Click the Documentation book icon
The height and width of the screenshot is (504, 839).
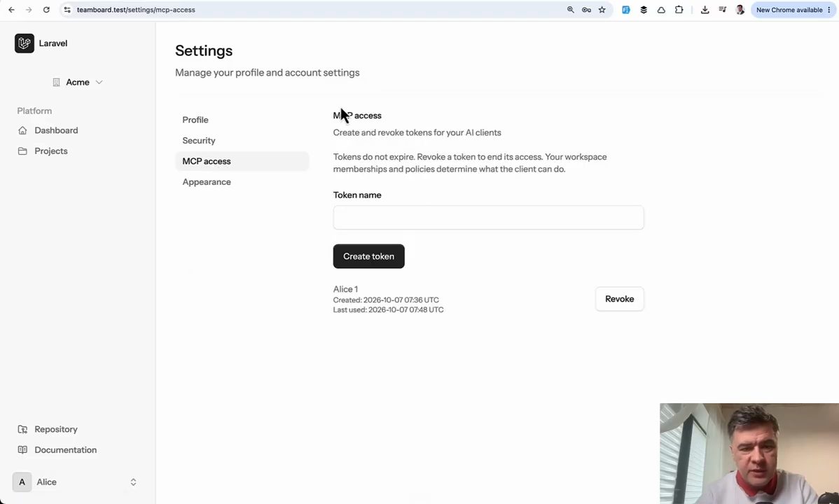[22, 450]
